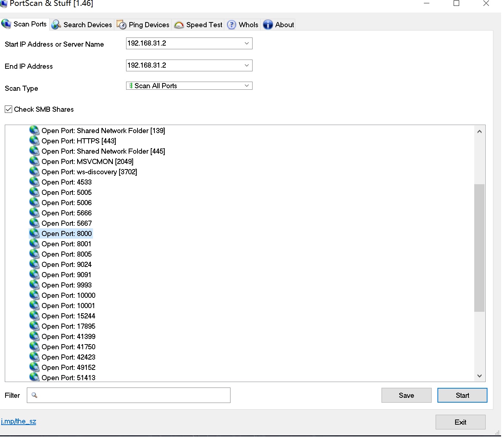
Task: Click the results list scroll down arrow
Action: pyautogui.click(x=479, y=376)
